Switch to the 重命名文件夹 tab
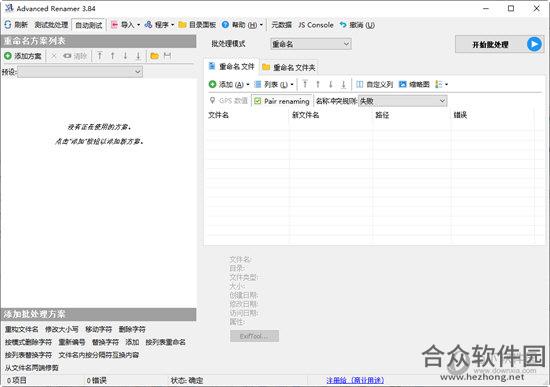Viewport: 550px width, 387px height. 289,67
